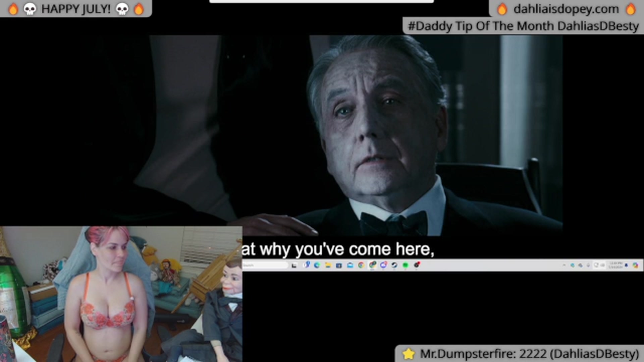Viewport: 644px width, 362px height.
Task: Open Task View on the taskbar
Action: pos(294,265)
